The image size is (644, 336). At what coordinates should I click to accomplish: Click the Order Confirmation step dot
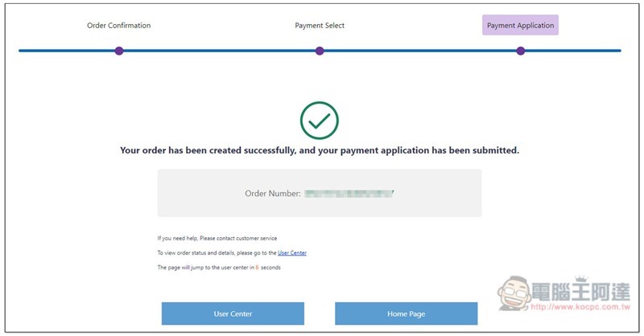(119, 51)
